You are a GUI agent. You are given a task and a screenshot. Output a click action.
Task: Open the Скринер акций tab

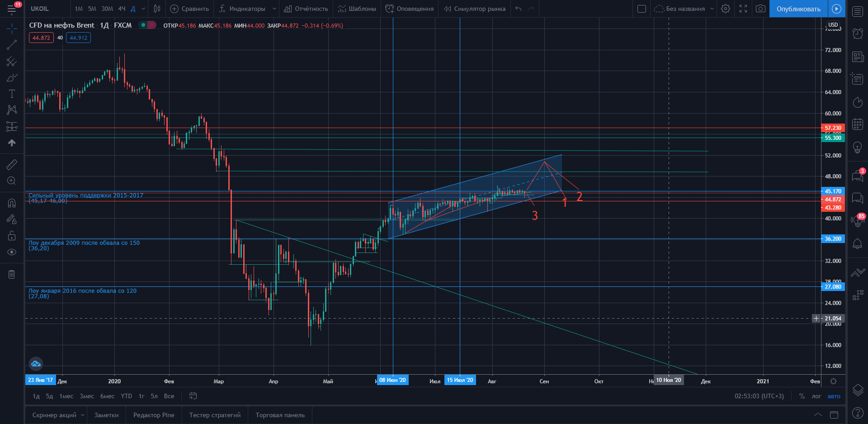pyautogui.click(x=54, y=415)
